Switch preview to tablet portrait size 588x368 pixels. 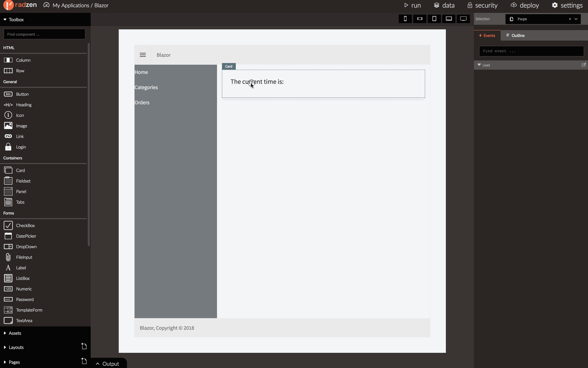pos(434,19)
